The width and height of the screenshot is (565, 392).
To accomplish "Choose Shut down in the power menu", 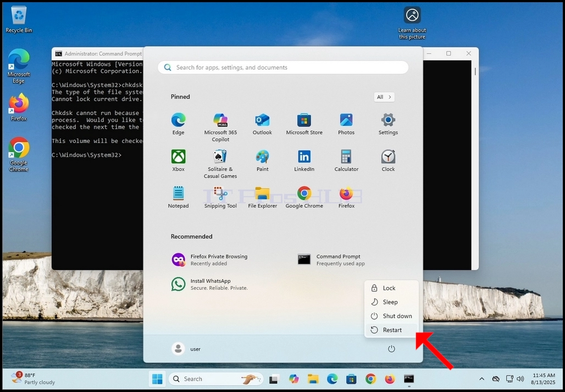I will 391,316.
